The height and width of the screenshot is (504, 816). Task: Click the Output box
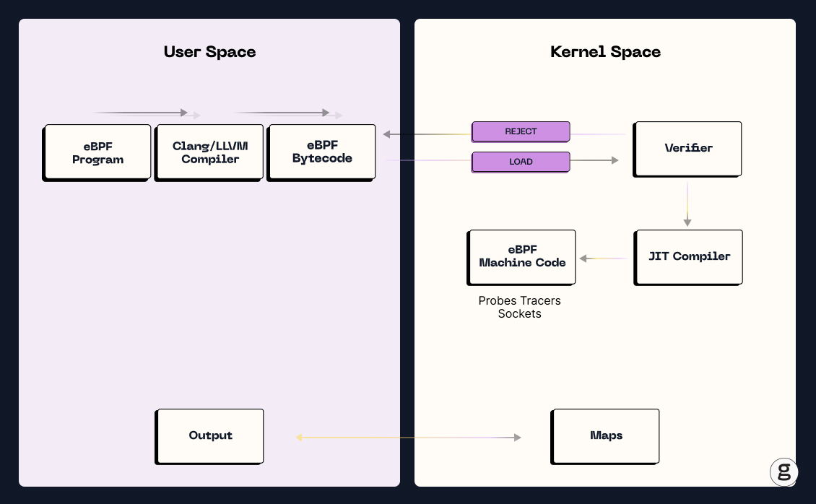click(x=209, y=436)
